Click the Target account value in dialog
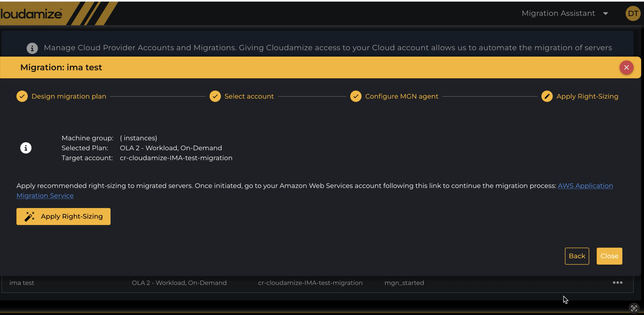 pos(176,158)
